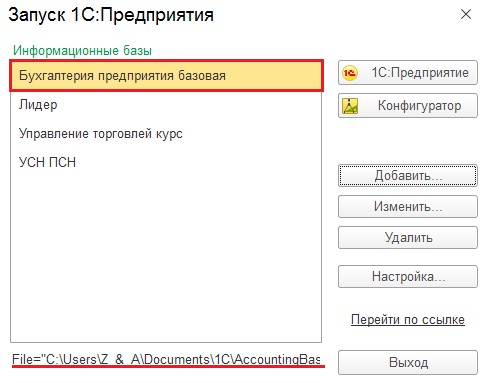Click the Запуск 1С:Предприятия window title
This screenshot has width=485, height=383.
(111, 15)
